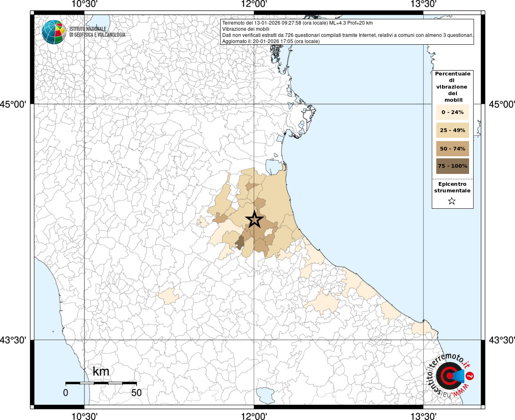Image resolution: width=515 pixels, height=420 pixels.
Task: Select the 0 - 24% legend swatch
Action: point(452,112)
